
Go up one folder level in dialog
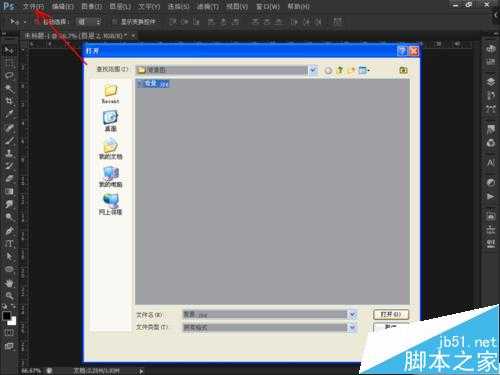pyautogui.click(x=340, y=70)
